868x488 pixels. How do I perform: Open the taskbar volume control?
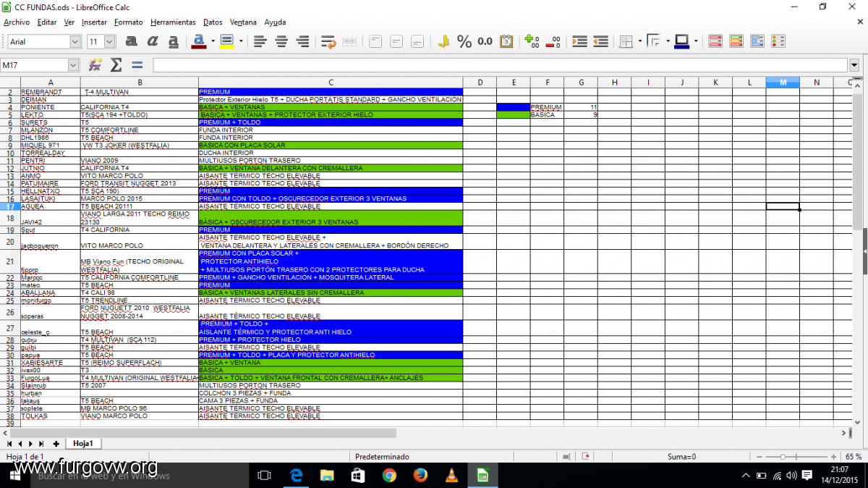(x=792, y=475)
